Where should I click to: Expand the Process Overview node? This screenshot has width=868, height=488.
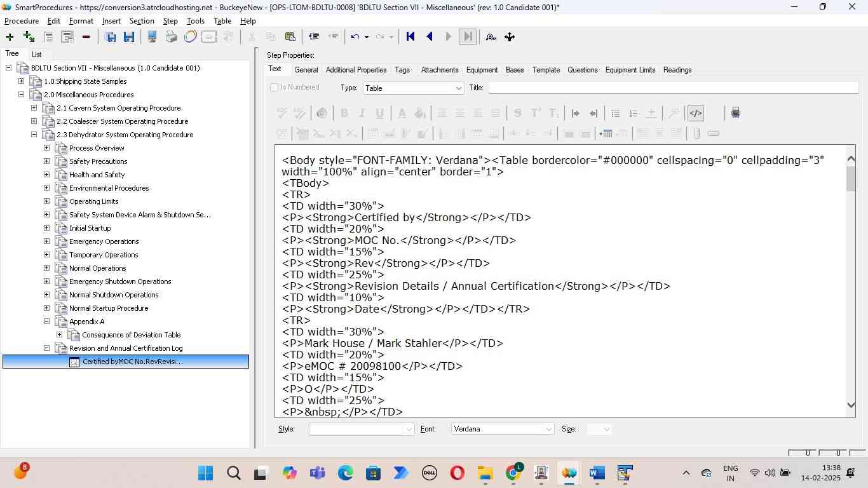click(x=46, y=148)
